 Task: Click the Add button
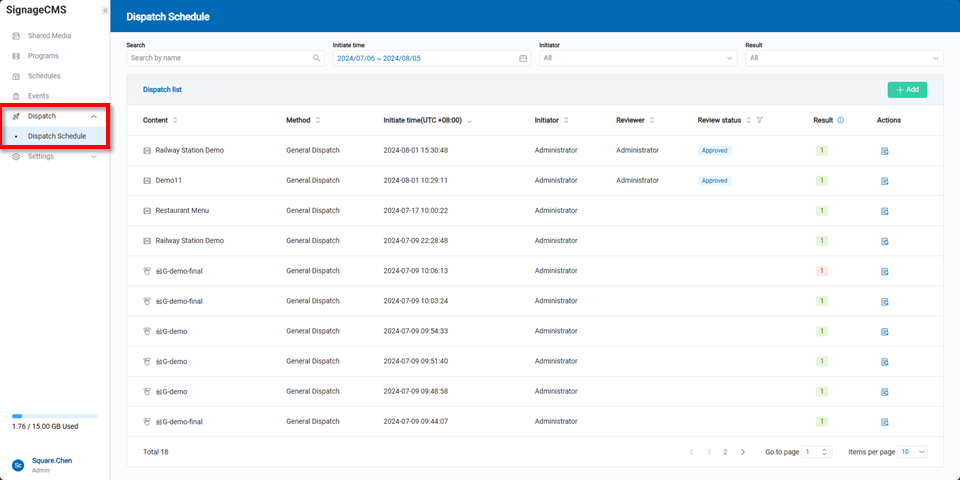[907, 90]
